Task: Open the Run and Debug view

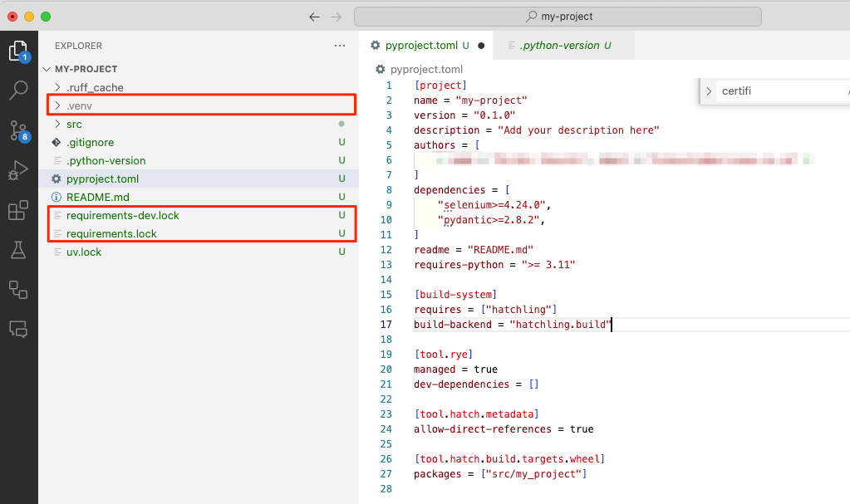Action: point(18,170)
